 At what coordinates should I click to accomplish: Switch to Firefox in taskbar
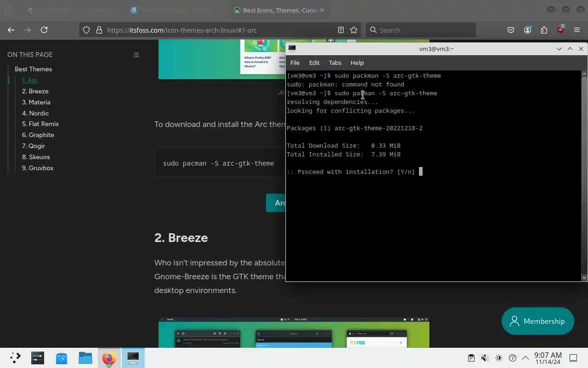point(109,358)
